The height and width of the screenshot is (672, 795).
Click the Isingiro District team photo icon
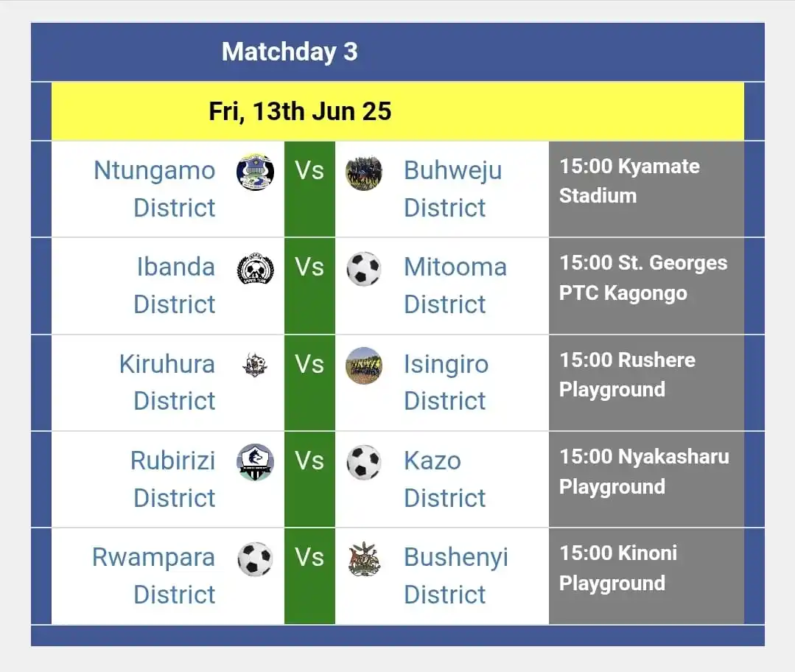pyautogui.click(x=364, y=365)
